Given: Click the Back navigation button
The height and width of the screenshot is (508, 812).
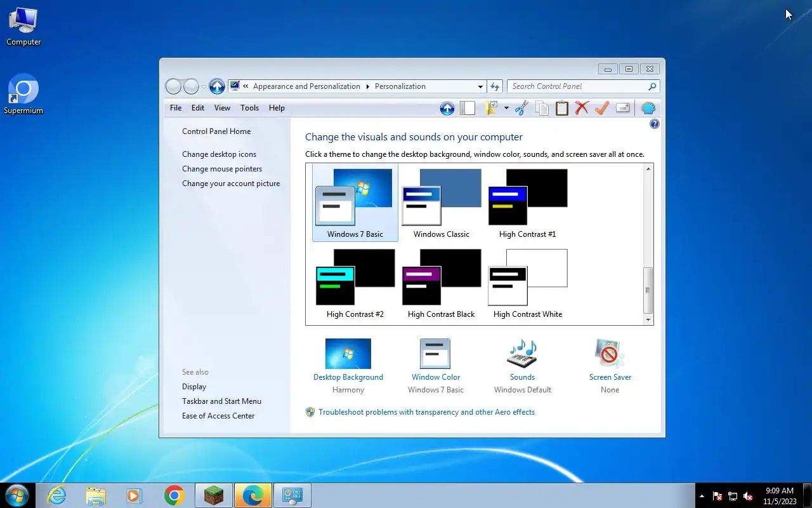Looking at the screenshot, I should (x=173, y=86).
